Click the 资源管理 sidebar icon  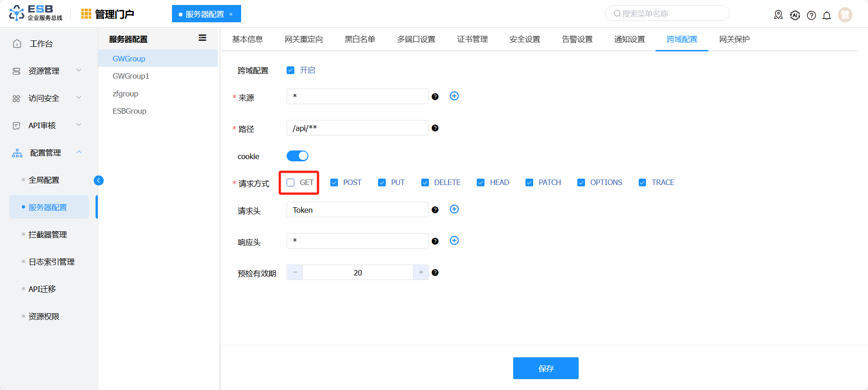click(16, 71)
